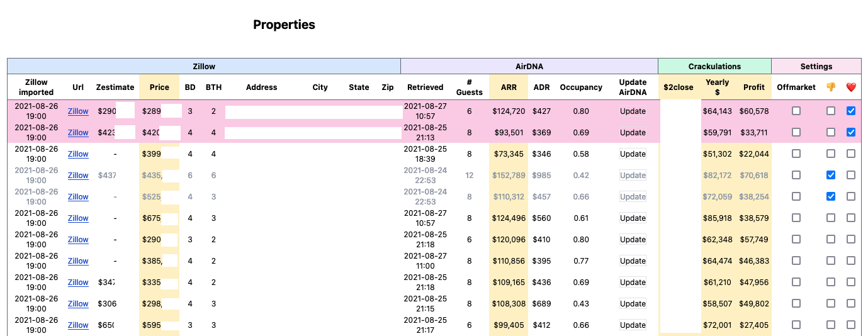
Task: Follow Zillow link for the $152,789 ARR row
Action: click(78, 176)
